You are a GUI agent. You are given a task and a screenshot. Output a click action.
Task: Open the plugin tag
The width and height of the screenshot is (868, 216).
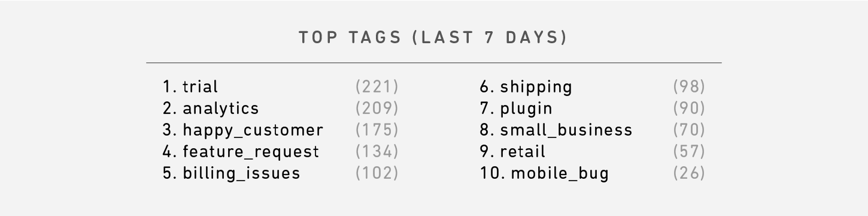(x=526, y=109)
